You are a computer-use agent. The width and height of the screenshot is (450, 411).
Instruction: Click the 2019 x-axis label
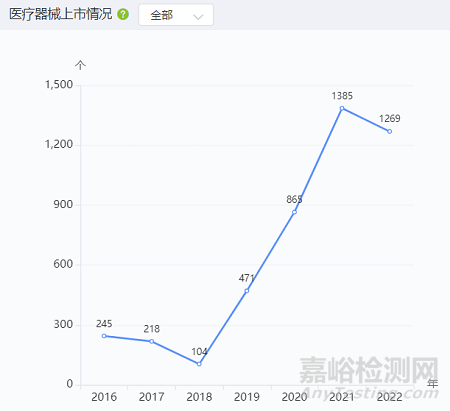tap(247, 397)
